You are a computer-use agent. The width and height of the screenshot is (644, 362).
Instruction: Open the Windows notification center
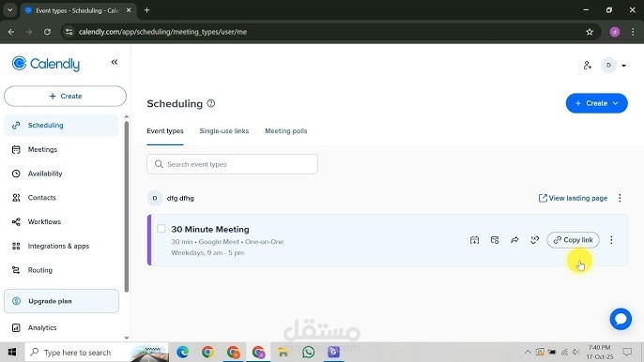click(627, 352)
